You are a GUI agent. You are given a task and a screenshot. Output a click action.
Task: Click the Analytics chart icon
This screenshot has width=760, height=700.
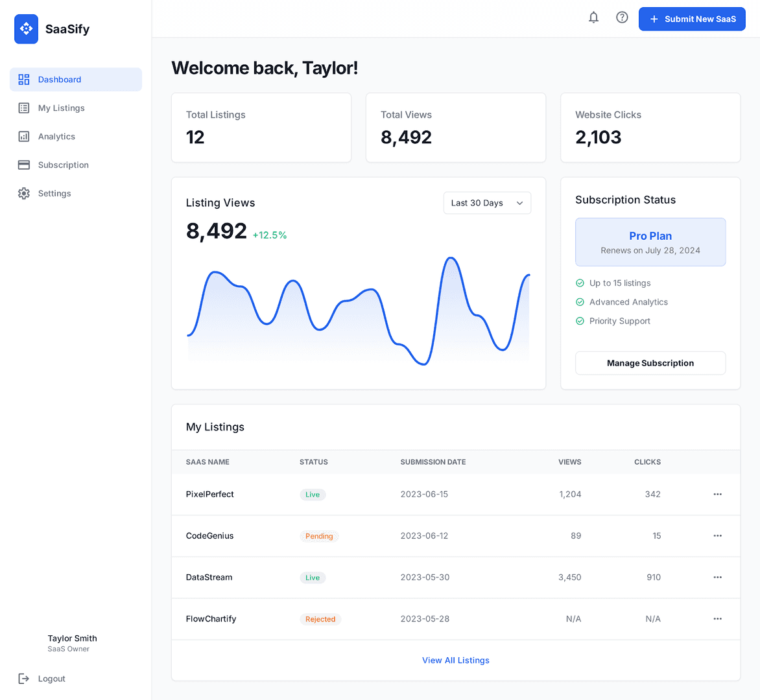[24, 137]
